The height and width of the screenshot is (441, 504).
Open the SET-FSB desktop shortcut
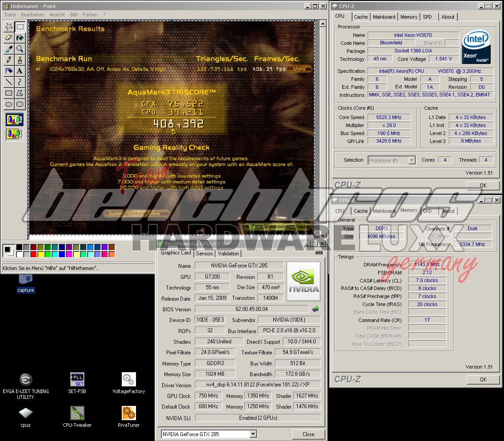(x=77, y=383)
